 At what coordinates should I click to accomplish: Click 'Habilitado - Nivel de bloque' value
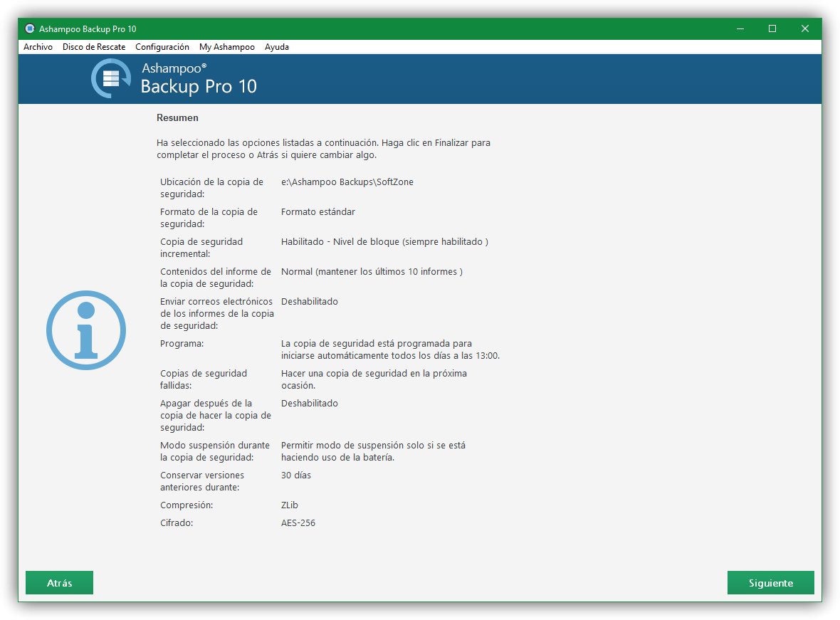[384, 242]
